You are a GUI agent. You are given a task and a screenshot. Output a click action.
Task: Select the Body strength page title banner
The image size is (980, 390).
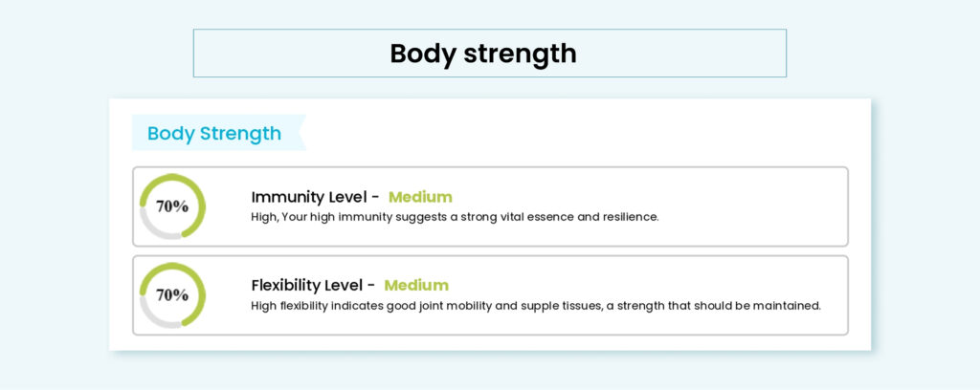pyautogui.click(x=489, y=53)
